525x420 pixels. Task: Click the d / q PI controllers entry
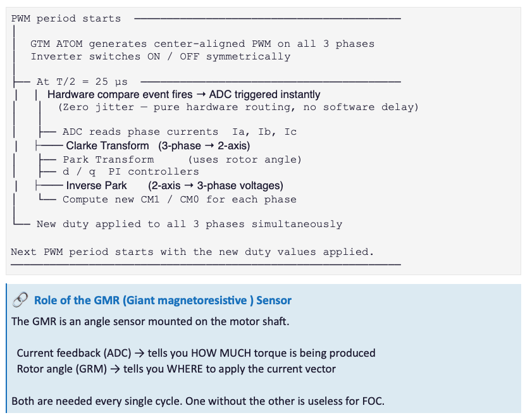tap(131, 172)
